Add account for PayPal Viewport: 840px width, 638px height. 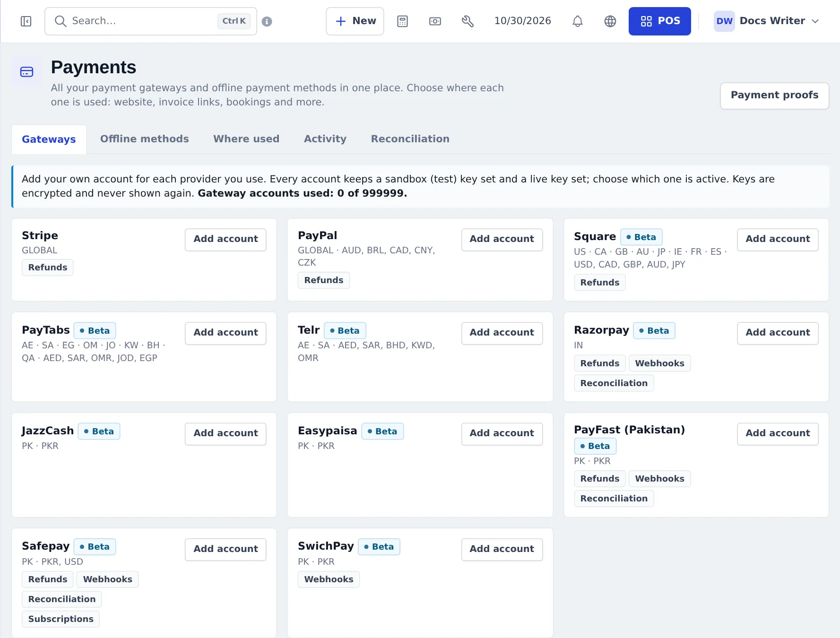tap(502, 239)
